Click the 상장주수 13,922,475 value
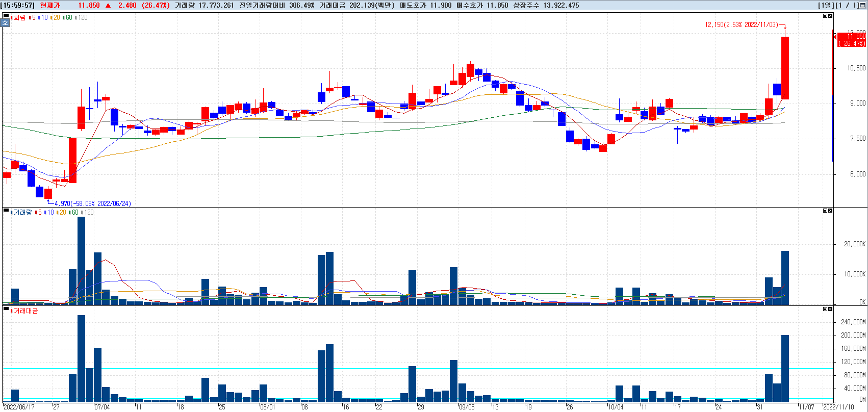 click(546, 5)
